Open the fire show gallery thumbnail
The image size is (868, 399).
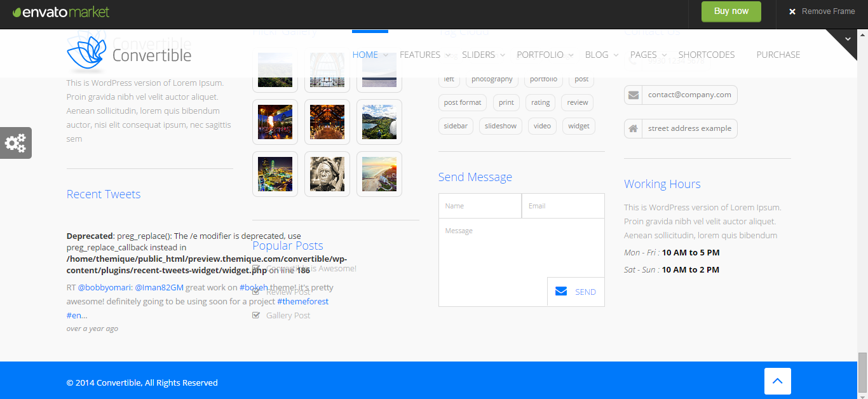275,122
